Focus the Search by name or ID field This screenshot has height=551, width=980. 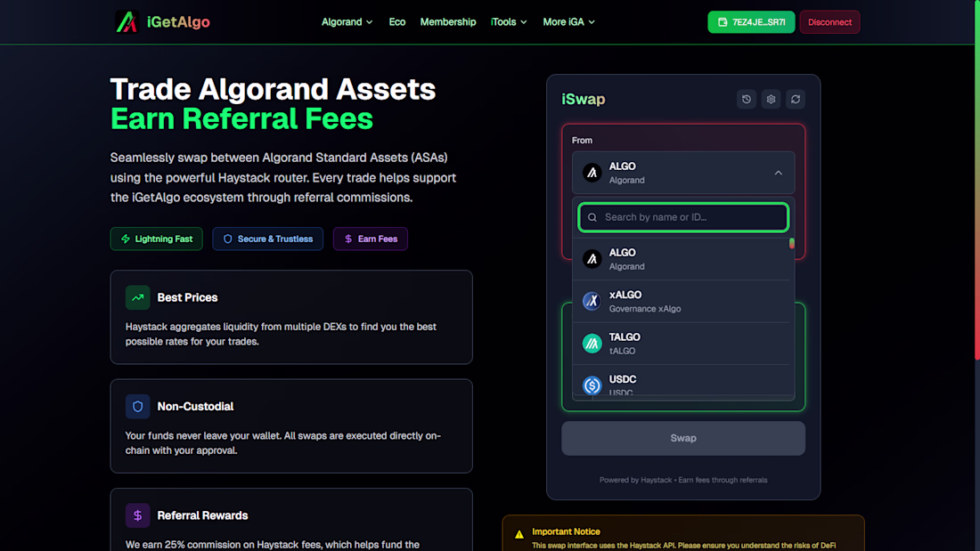coord(683,217)
